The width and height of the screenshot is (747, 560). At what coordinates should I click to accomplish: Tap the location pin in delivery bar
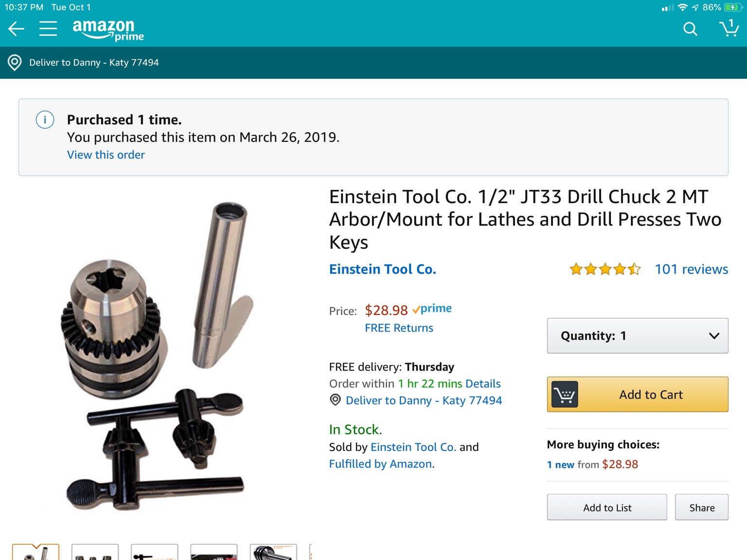click(x=15, y=63)
